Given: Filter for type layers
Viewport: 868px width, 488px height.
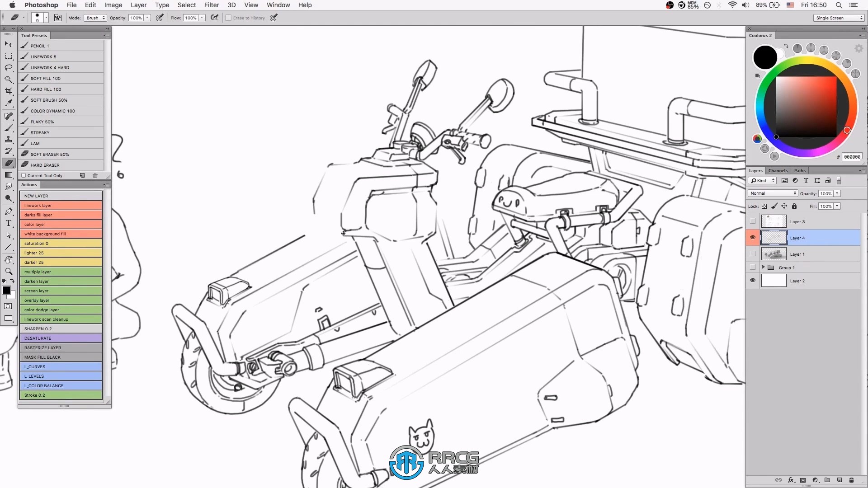Looking at the screenshot, I should [806, 180].
